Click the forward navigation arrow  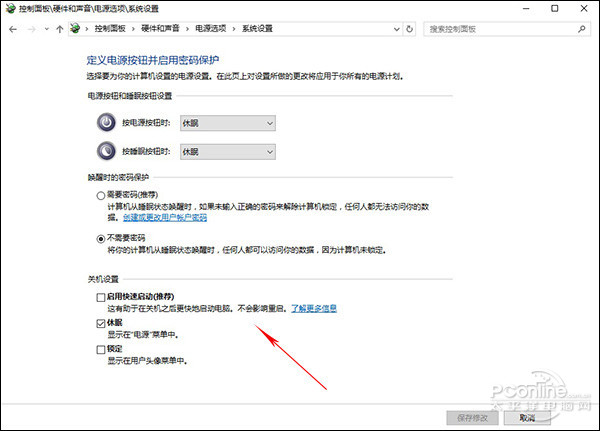(32, 29)
